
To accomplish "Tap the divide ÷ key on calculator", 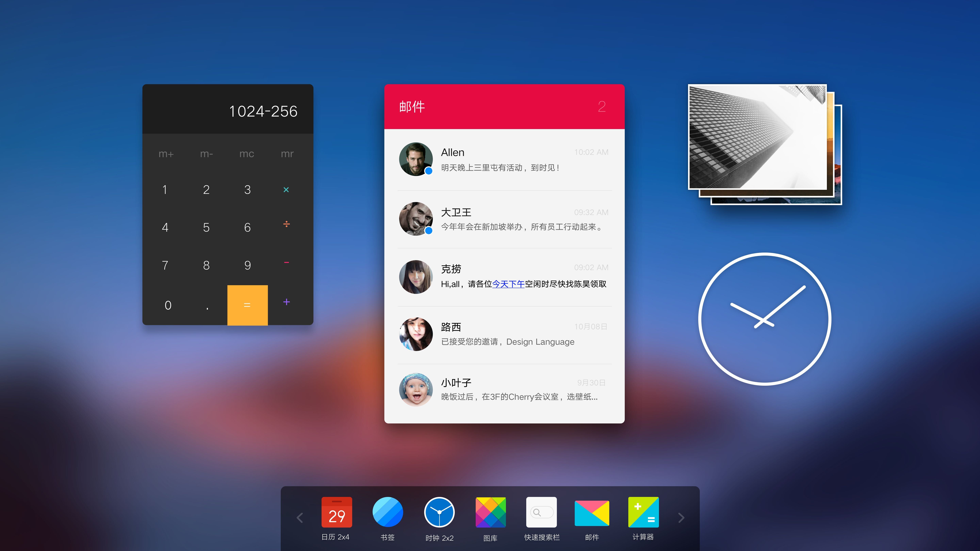I will (287, 224).
